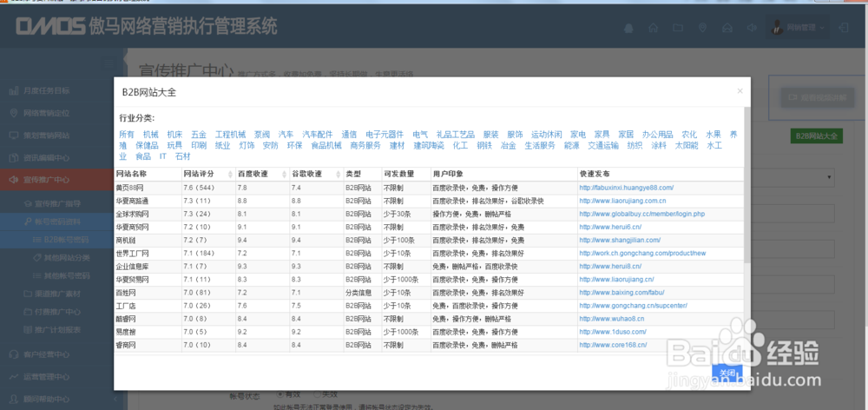The height and width of the screenshot is (410, 868).
Task: Open the www.shangjilian.com link
Action: 620,241
